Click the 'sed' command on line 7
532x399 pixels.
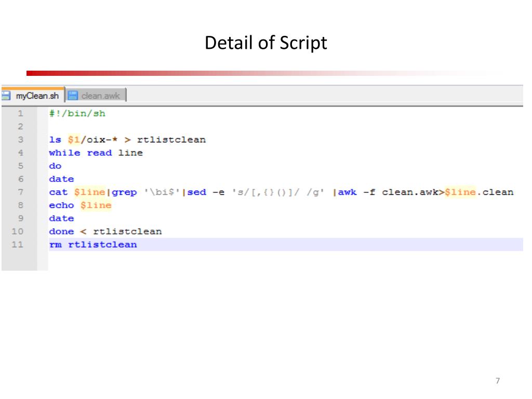[197, 192]
